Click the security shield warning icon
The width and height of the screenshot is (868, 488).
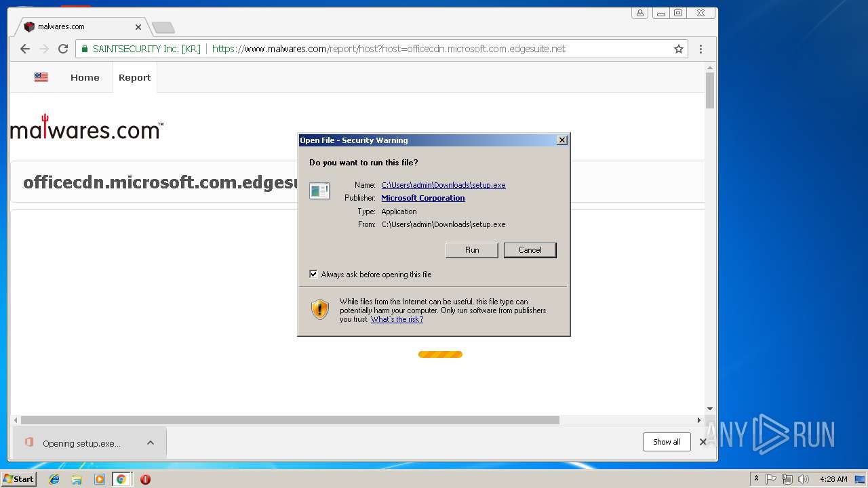(x=320, y=309)
